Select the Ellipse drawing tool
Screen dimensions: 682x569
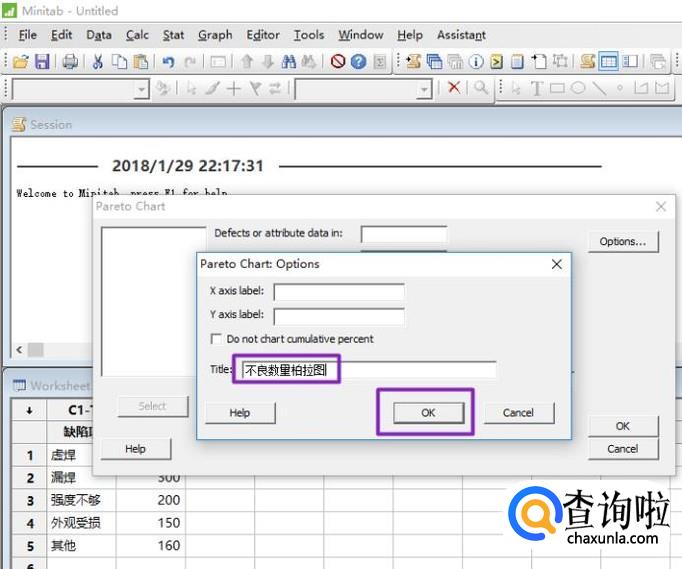pos(578,88)
